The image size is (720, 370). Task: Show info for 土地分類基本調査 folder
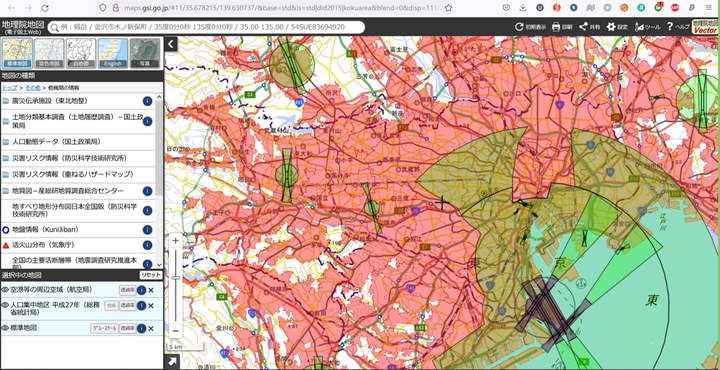tap(147, 121)
